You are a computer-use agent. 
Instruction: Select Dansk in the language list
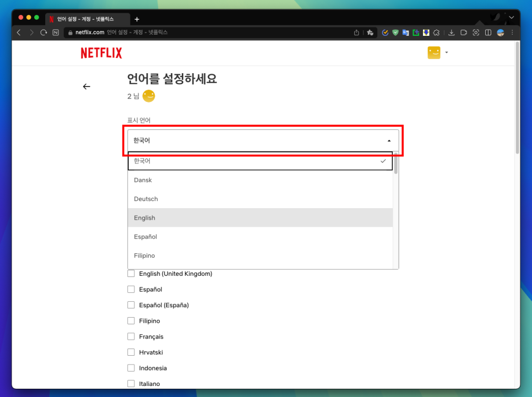coord(260,180)
